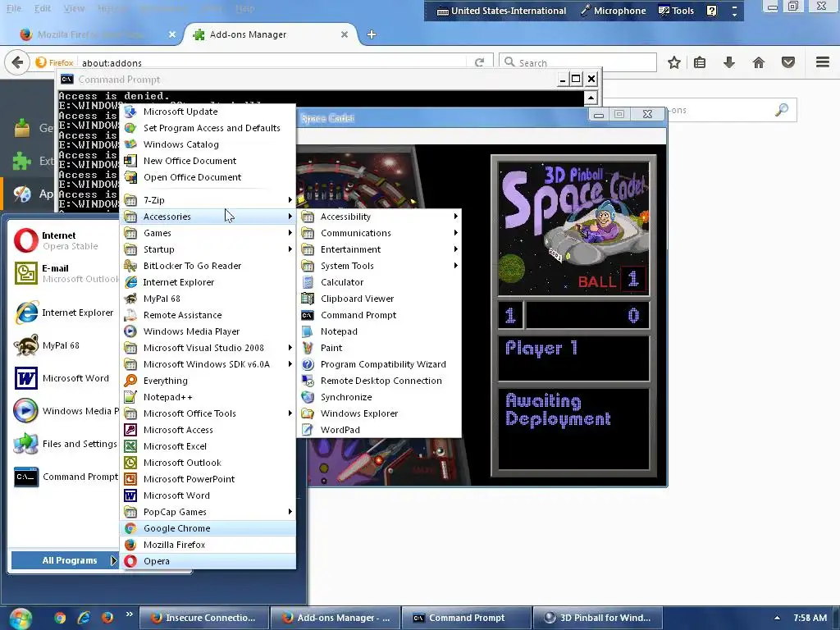840x630 pixels.
Task: Launch WordPad from Accessories submenu
Action: click(379, 430)
